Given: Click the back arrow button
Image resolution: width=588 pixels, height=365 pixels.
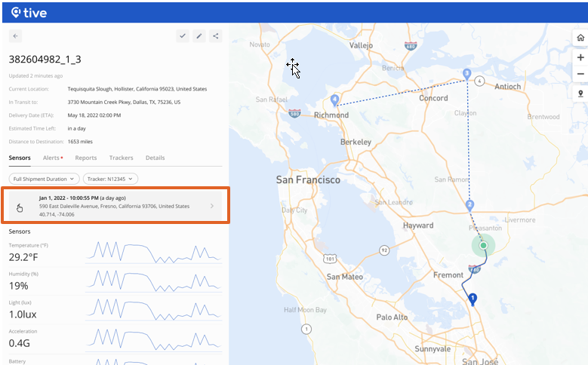Looking at the screenshot, I should 16,35.
